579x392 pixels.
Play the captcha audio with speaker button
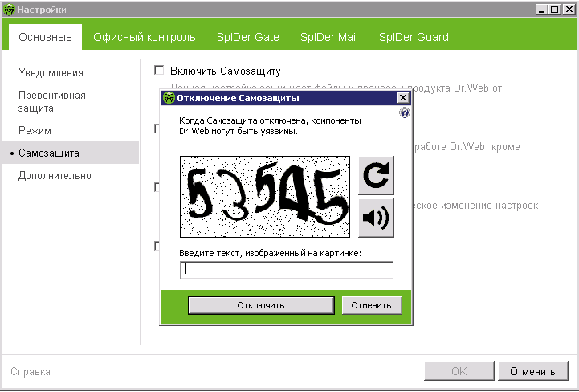(376, 218)
